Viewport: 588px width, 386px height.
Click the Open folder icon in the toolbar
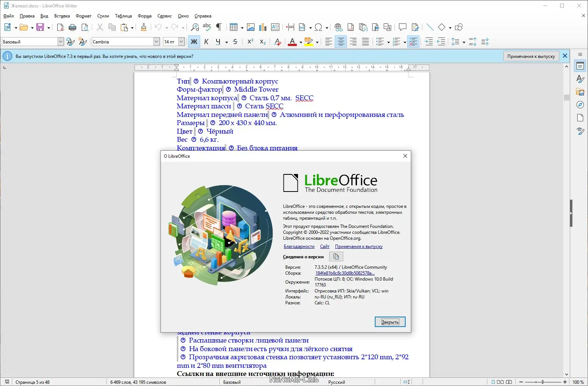pos(24,27)
